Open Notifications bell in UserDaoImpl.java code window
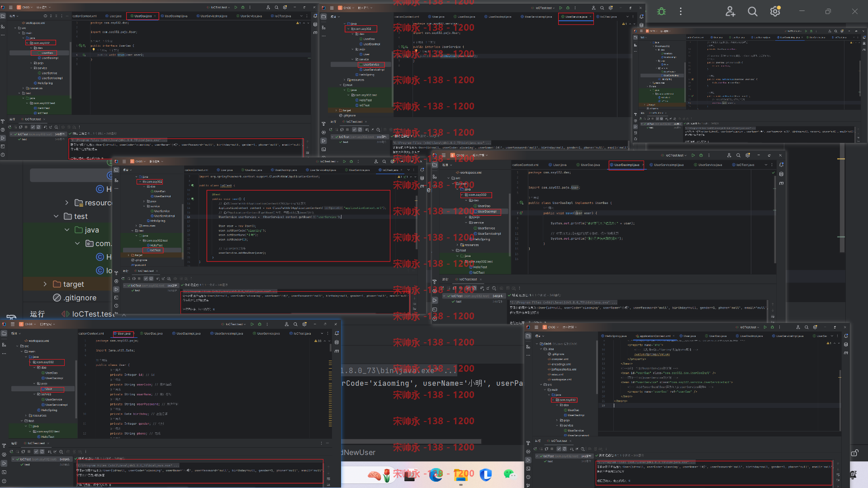This screenshot has width=868, height=488. pos(781,165)
